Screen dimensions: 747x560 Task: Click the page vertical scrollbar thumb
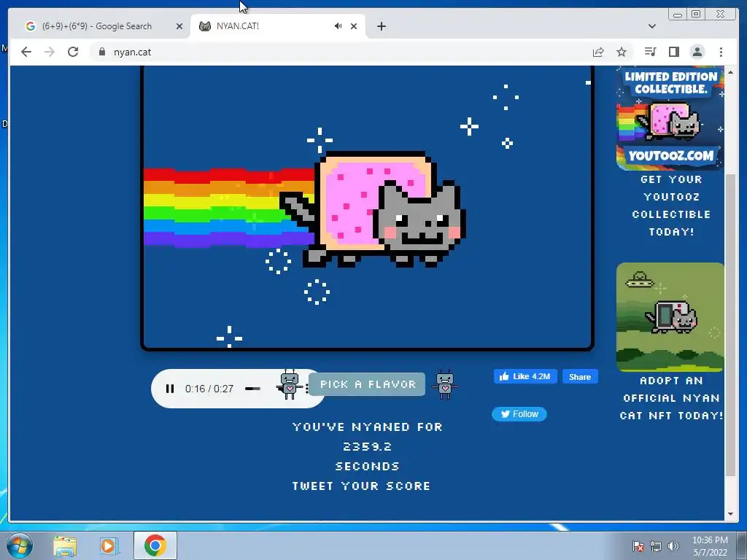click(730, 325)
